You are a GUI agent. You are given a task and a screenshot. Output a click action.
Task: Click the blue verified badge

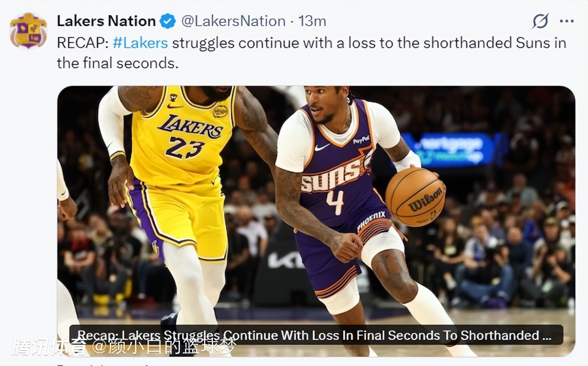tap(168, 22)
